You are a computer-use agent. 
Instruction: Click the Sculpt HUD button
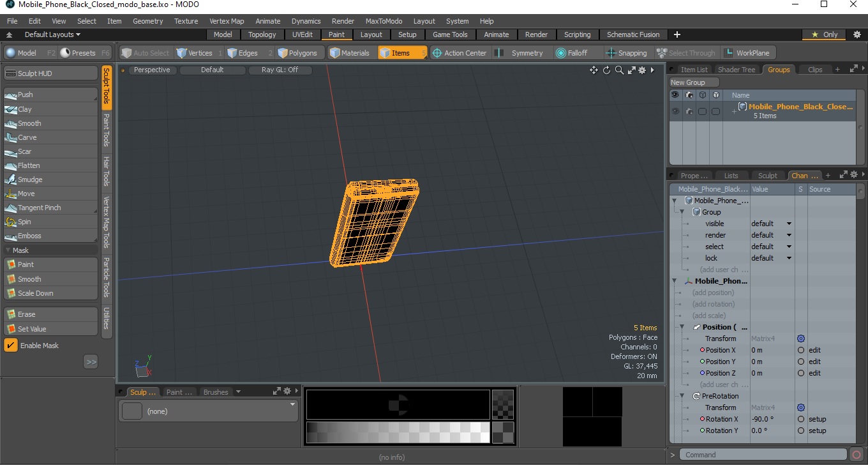click(x=50, y=73)
